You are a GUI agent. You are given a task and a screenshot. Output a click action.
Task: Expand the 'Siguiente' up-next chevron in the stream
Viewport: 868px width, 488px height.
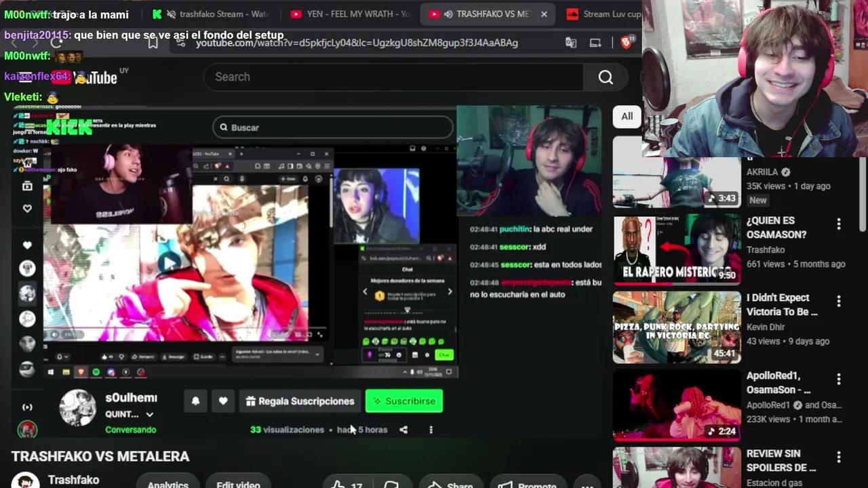pyautogui.click(x=317, y=354)
